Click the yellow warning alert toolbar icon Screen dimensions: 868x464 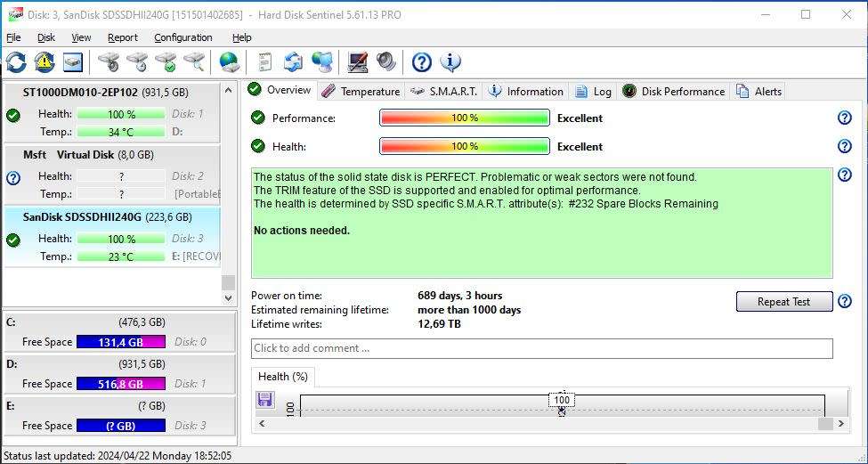(45, 62)
